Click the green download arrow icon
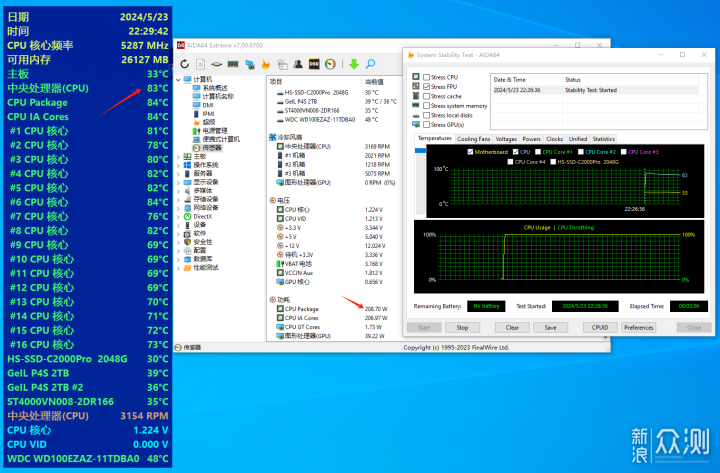720x473 pixels. [354, 64]
